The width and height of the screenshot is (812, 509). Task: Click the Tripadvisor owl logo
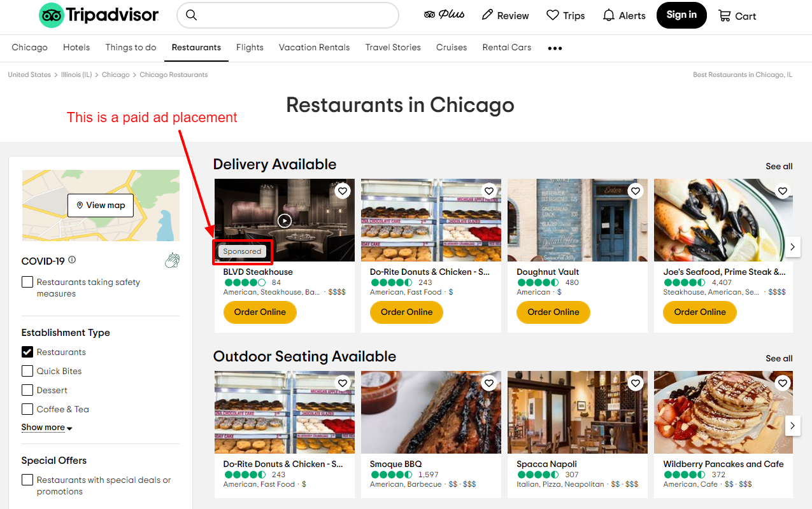pos(52,15)
